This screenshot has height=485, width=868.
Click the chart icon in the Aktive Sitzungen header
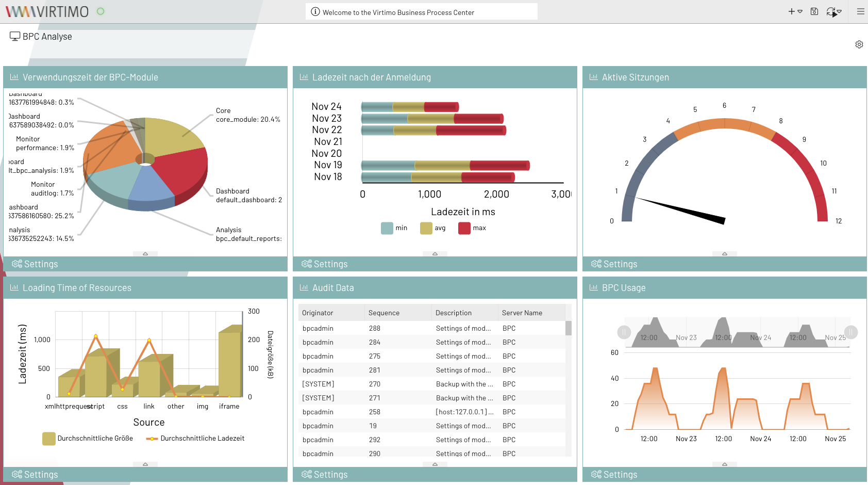[x=593, y=76]
